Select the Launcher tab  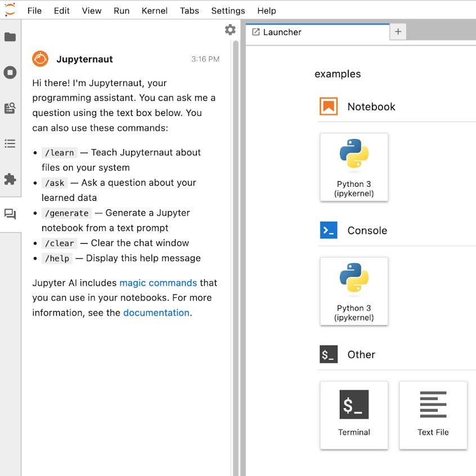317,32
